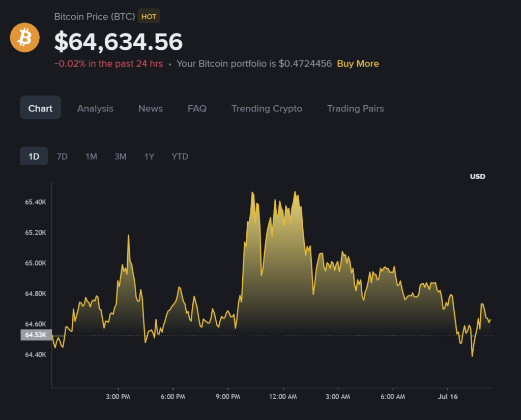The width and height of the screenshot is (521, 420).
Task: Click chart at the 12:00 AM axis tick
Action: (283, 397)
